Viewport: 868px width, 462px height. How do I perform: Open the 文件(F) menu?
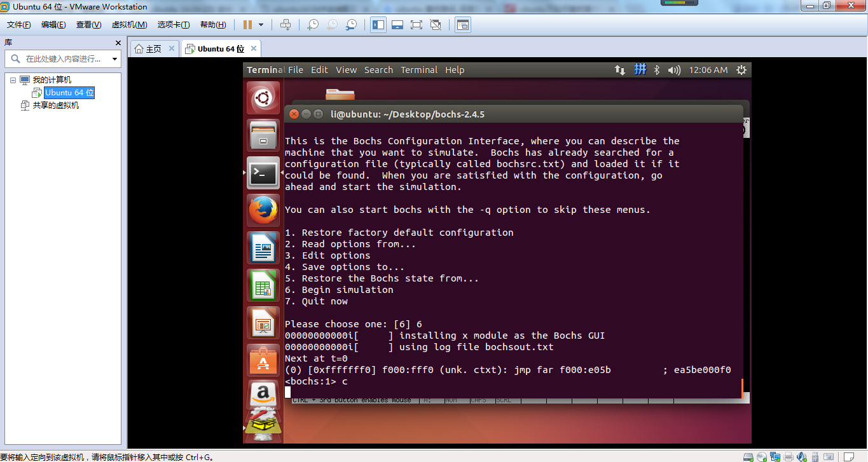pos(19,25)
